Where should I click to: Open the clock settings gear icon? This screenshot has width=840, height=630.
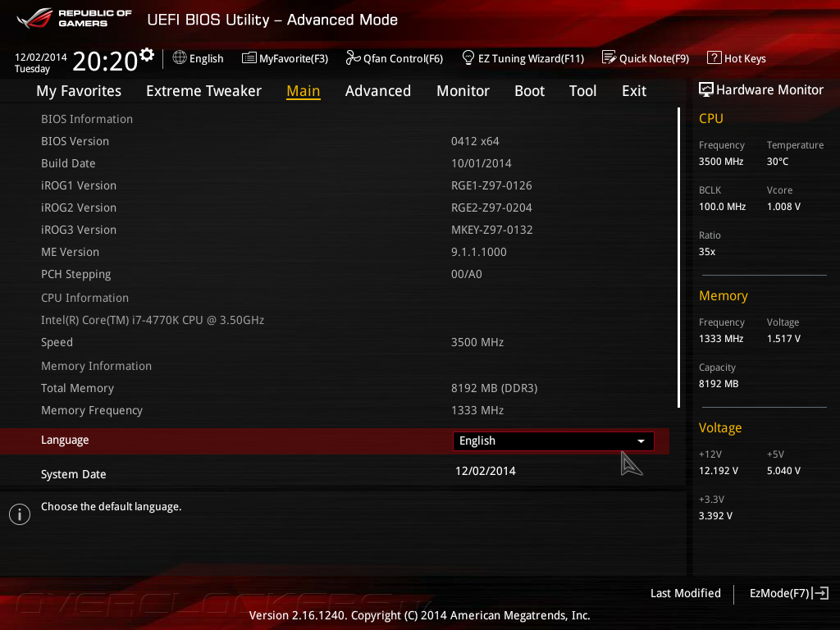(x=147, y=55)
